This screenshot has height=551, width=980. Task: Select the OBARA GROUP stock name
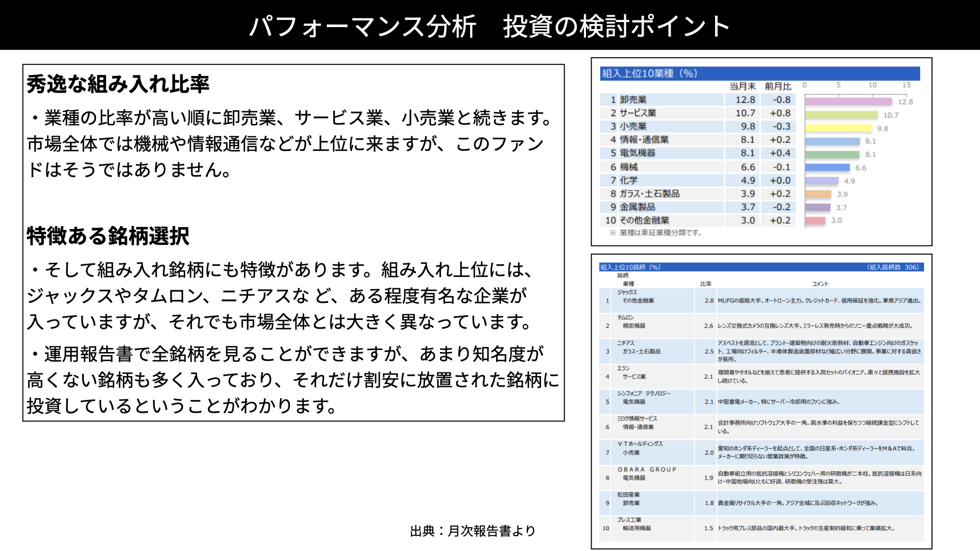click(x=647, y=469)
